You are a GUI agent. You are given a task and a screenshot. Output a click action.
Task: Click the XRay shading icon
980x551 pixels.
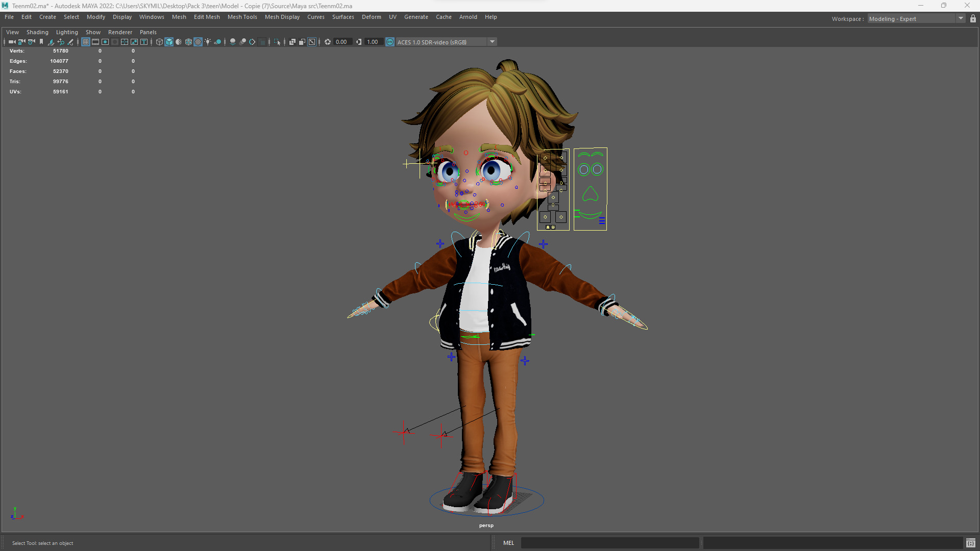pos(292,42)
